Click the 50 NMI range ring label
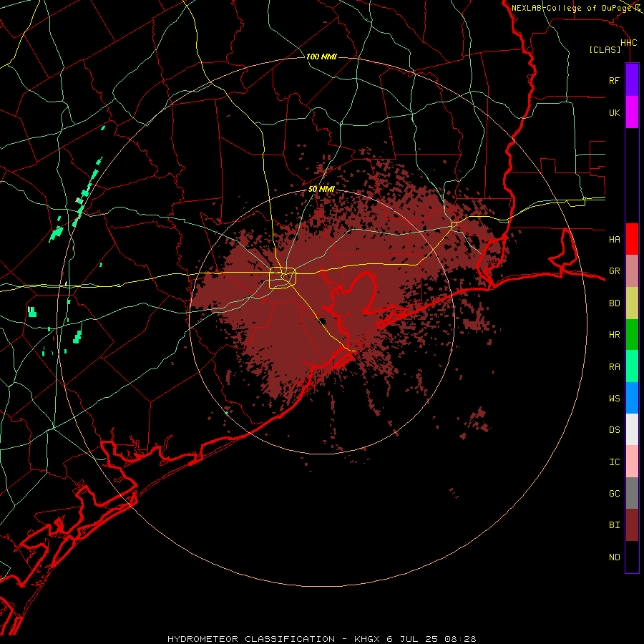This screenshot has height=644, width=644. [321, 190]
